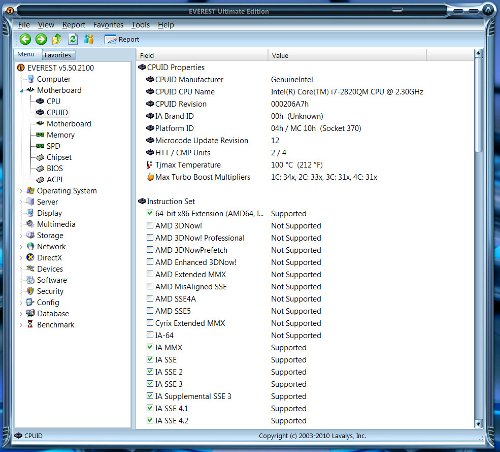The image size is (500, 452).
Task: Switch to the Menu tab
Action: (x=28, y=54)
